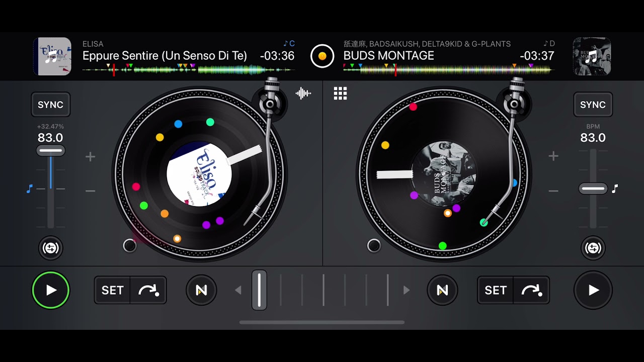Nudge crossfader with left arrow

[x=238, y=290]
